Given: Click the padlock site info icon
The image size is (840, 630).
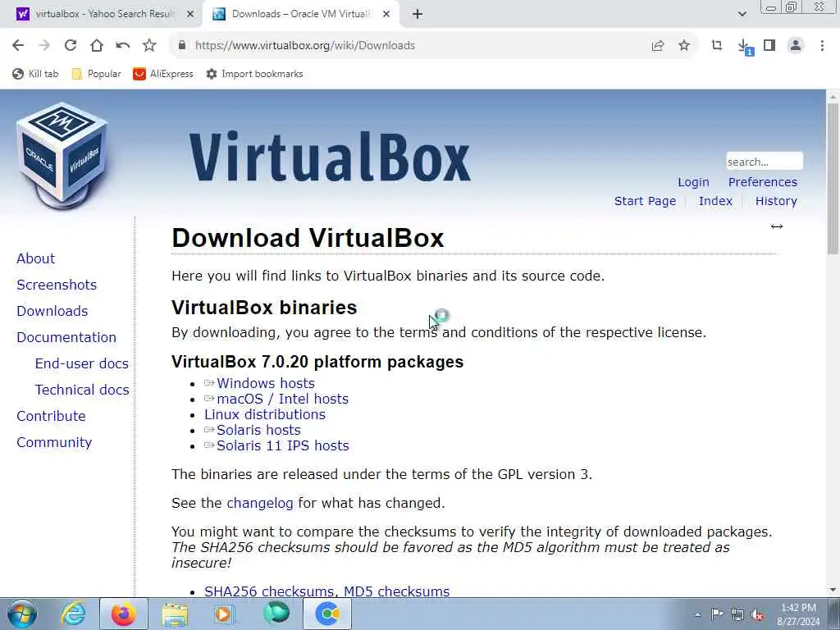Looking at the screenshot, I should [182, 46].
